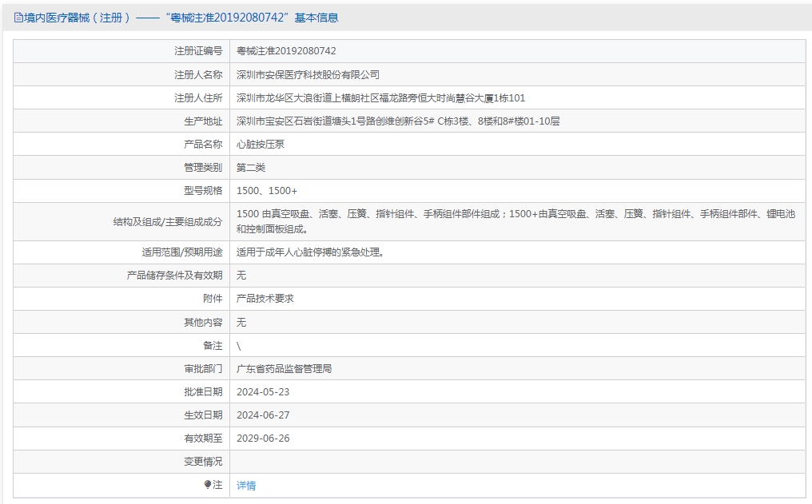The width and height of the screenshot is (812, 504).
Task: Click the document icon in the page header
Action: pos(18,18)
